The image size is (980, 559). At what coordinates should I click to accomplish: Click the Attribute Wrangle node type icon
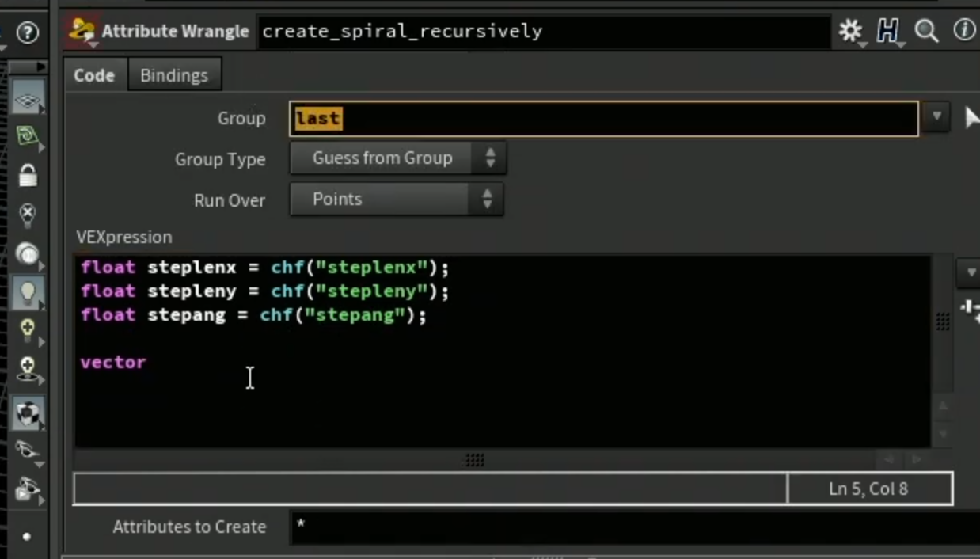click(x=82, y=32)
